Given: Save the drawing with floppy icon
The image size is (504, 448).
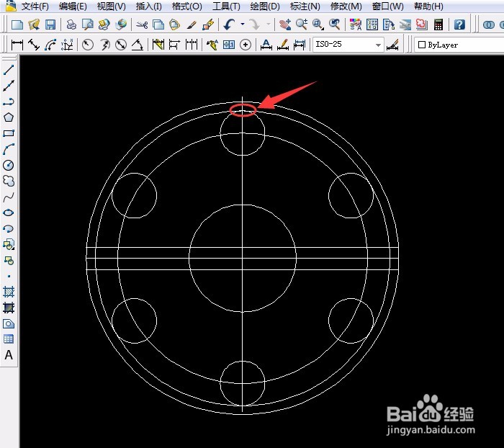Looking at the screenshot, I should (50, 24).
